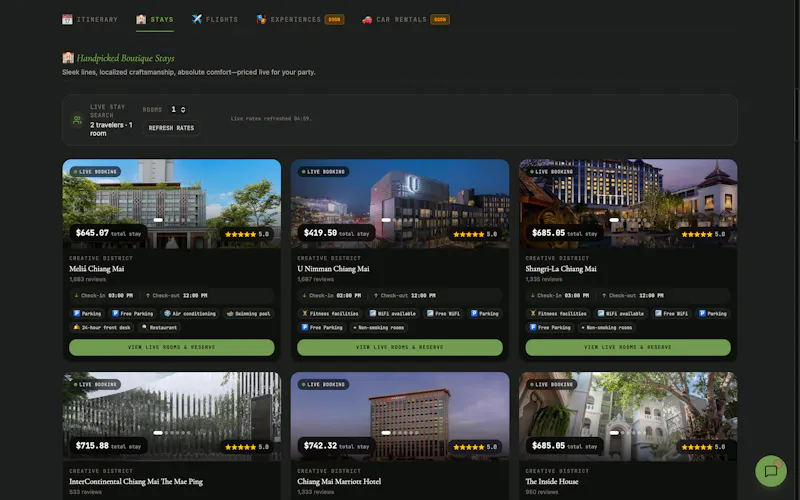Click the Refresh Rates button
Screen dimensions: 800x500
tap(171, 128)
